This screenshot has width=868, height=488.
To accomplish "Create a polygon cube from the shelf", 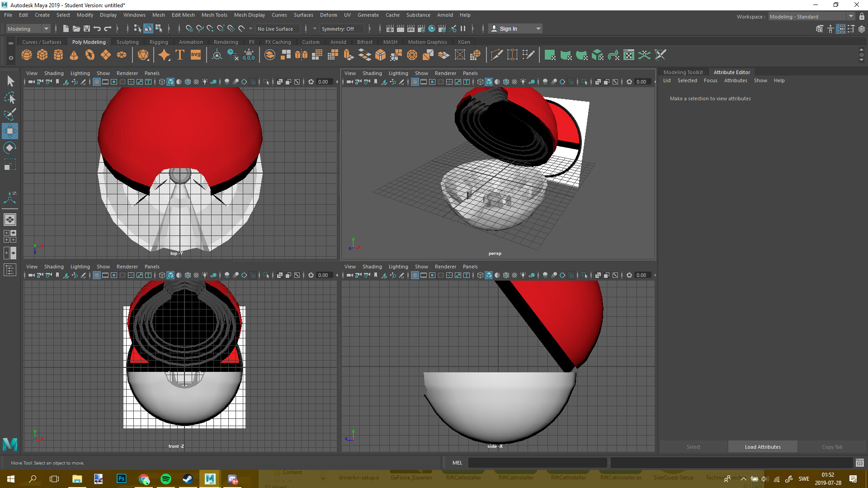I will (42, 55).
